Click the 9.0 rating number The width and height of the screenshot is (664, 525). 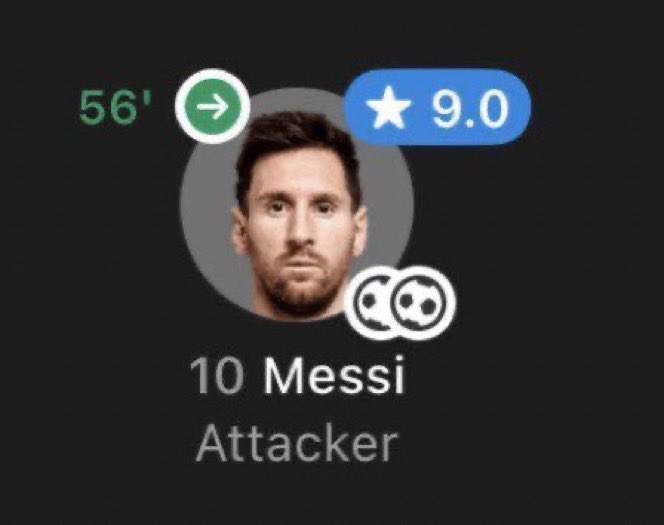(x=470, y=108)
